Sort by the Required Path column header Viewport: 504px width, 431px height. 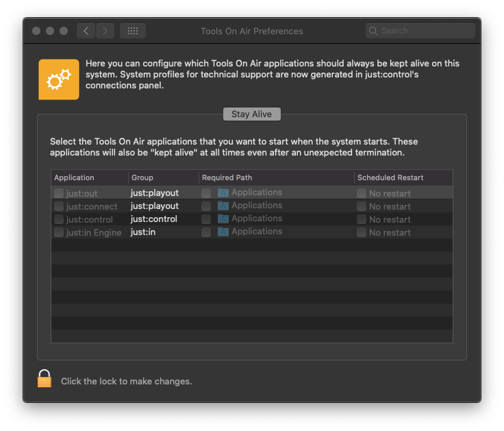[x=277, y=177]
